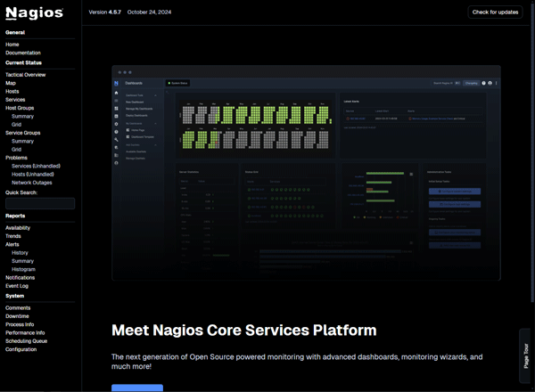Open the Configuration page

pyautogui.click(x=21, y=349)
